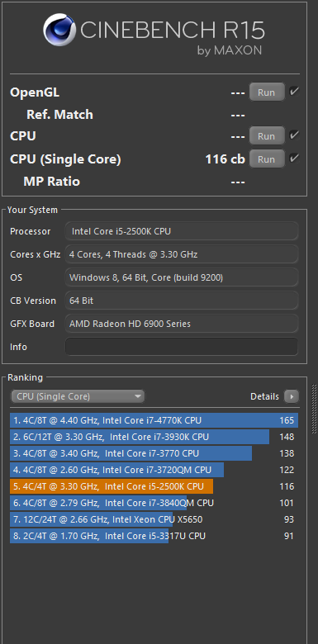Viewport: 318px width, 644px height.
Task: Toggle the CPU test checkbox
Action: pos(294,135)
